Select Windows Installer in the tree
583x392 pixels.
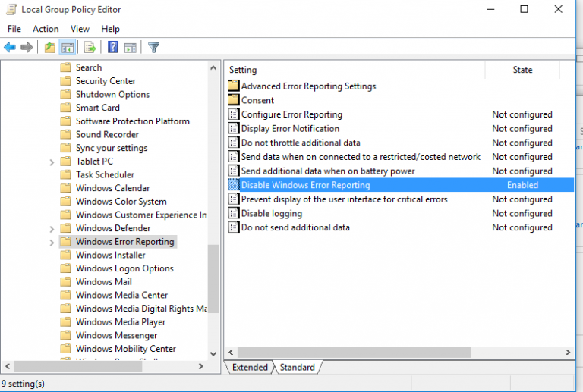point(111,256)
